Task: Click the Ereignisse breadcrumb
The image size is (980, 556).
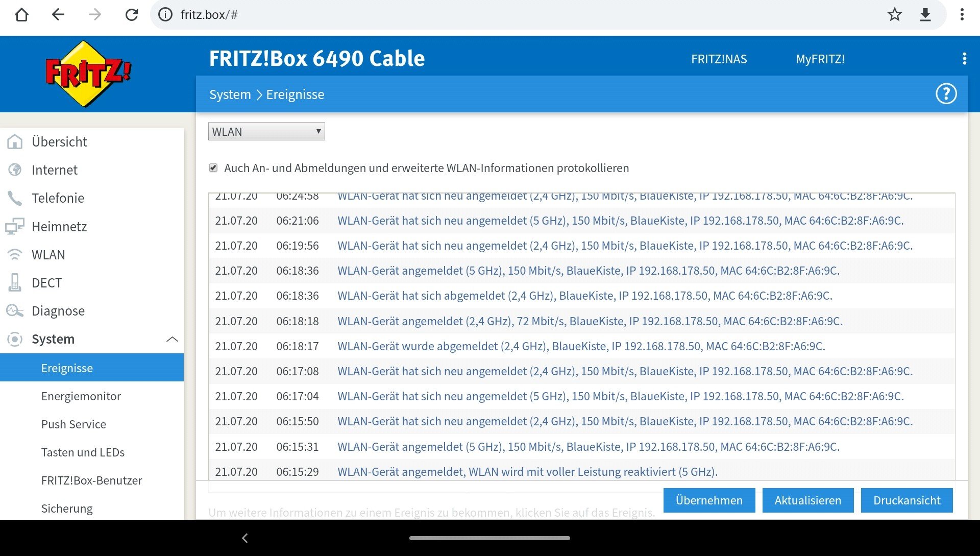Action: point(295,94)
